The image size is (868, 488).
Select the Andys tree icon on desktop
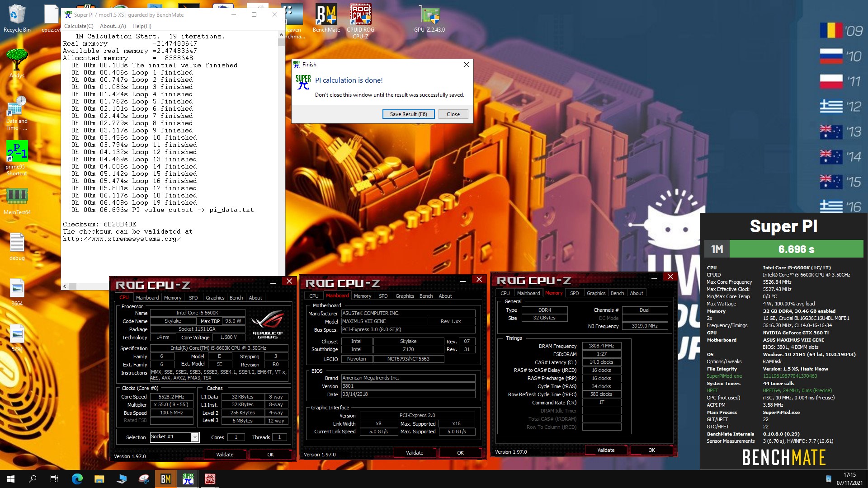pyautogui.click(x=17, y=63)
